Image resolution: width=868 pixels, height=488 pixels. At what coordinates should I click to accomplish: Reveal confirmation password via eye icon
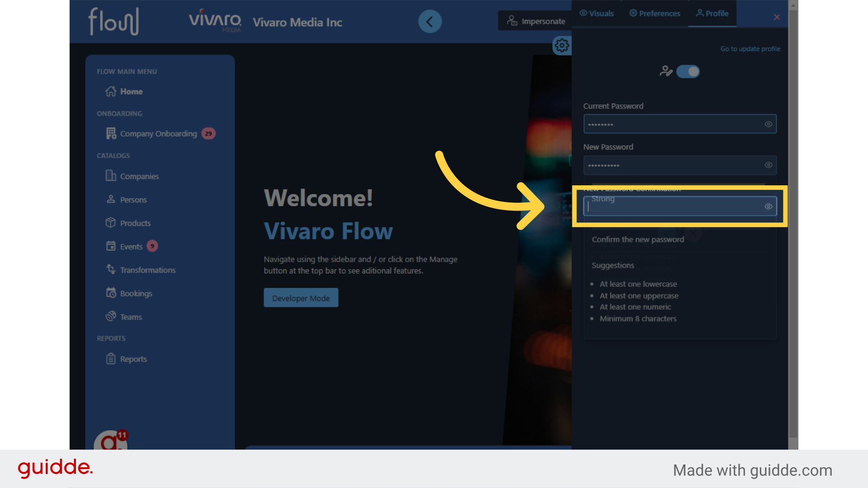coord(768,206)
